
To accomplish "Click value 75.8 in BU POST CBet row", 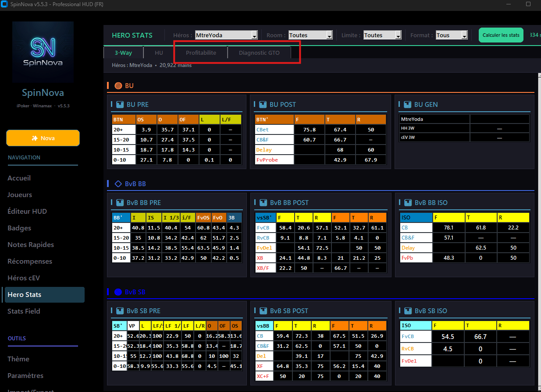I will click(310, 130).
